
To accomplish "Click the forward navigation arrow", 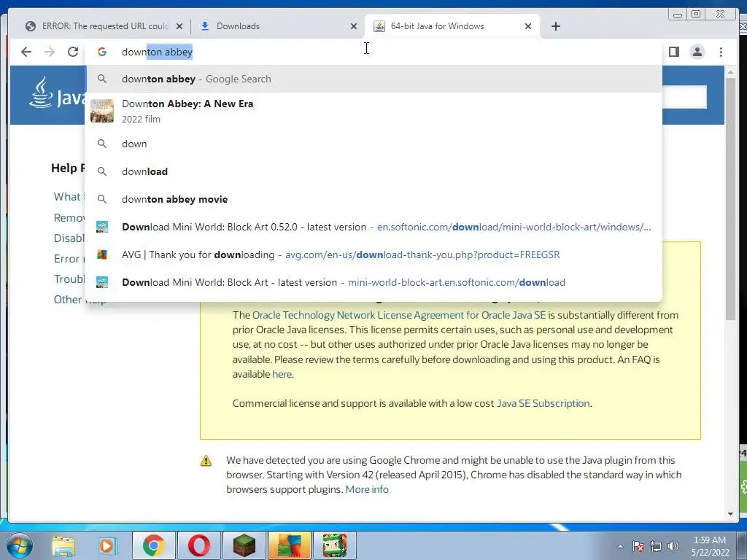I will 50,52.
